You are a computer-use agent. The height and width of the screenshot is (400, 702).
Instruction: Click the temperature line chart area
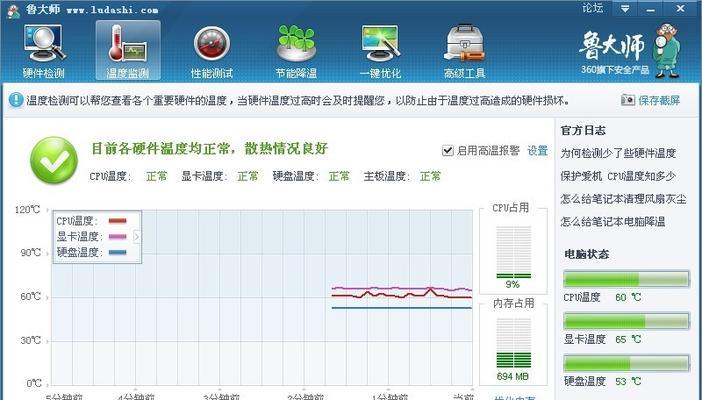262,297
